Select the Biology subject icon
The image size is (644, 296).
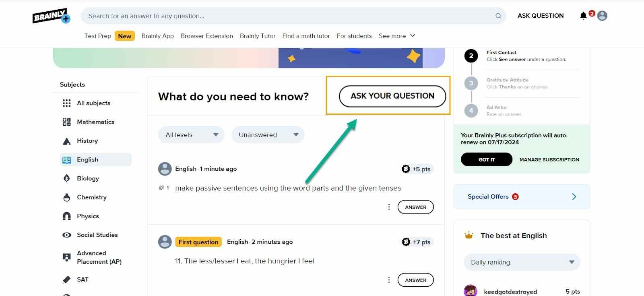(67, 178)
